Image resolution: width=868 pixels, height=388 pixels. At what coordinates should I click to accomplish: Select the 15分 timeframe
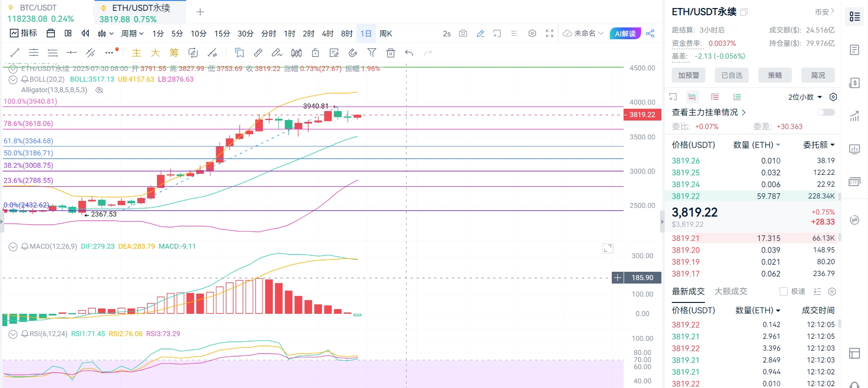tap(222, 33)
